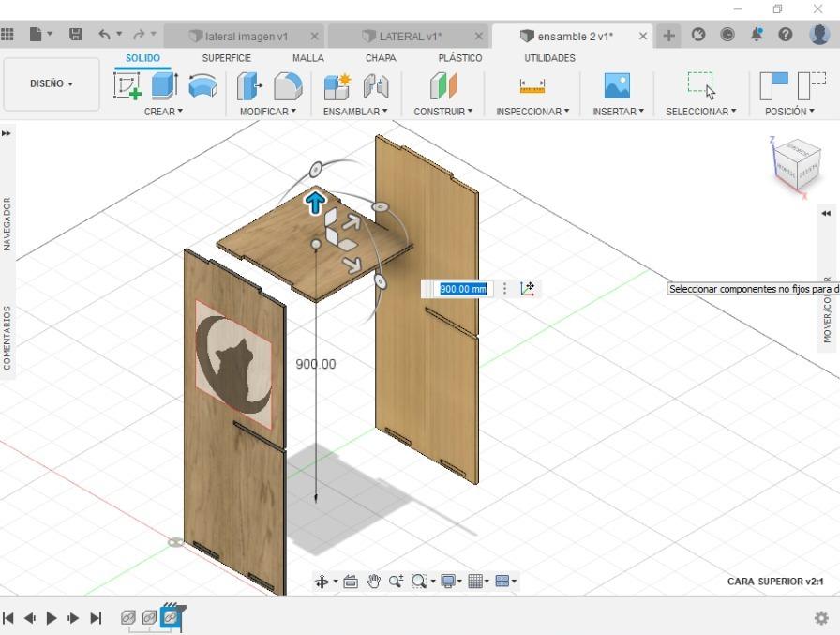This screenshot has height=635, width=840.
Task: Click the Save icon
Action: (x=76, y=35)
